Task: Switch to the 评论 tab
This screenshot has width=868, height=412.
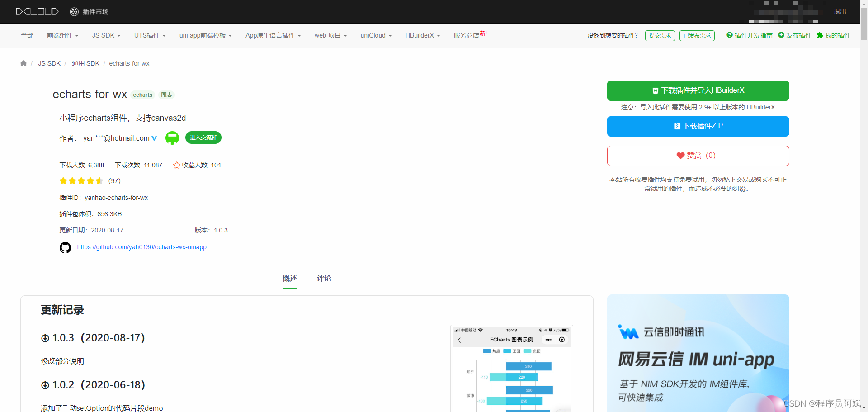Action: pos(324,279)
